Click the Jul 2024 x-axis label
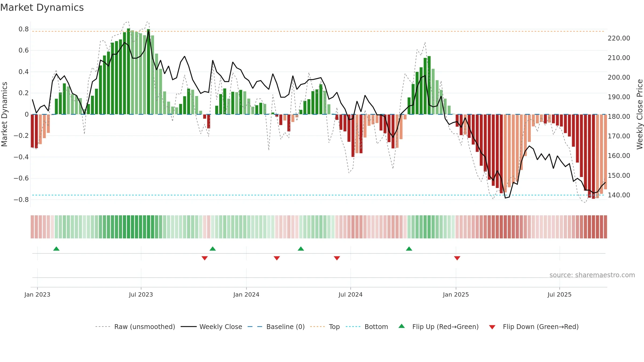The image size is (644, 362). tap(350, 294)
